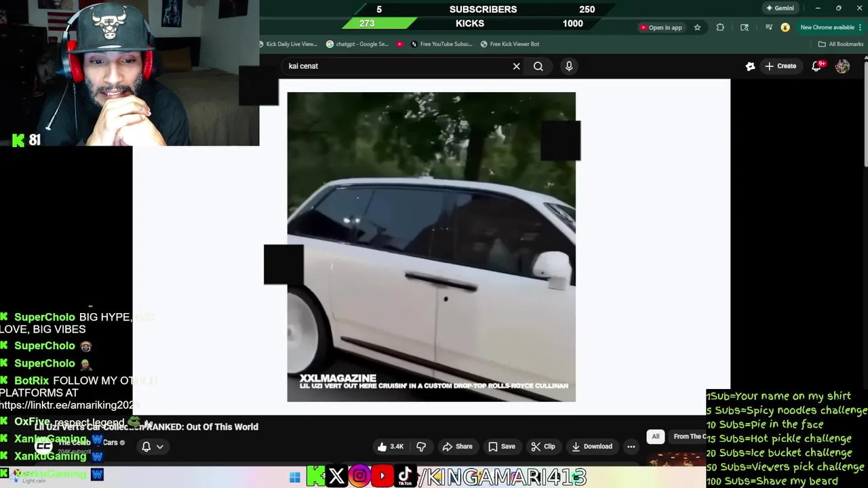Click the video player showing white Rolls-Royce

pyautogui.click(x=431, y=247)
